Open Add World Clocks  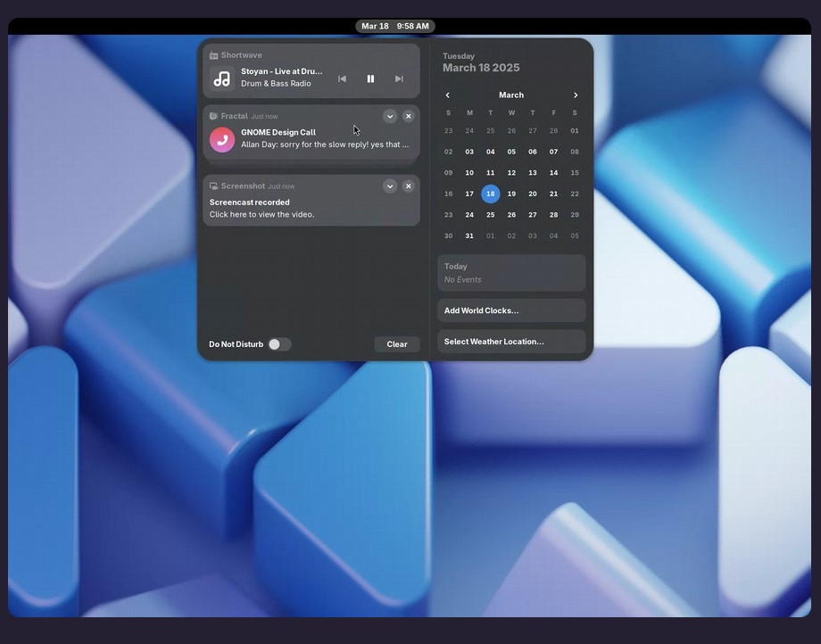tap(511, 310)
